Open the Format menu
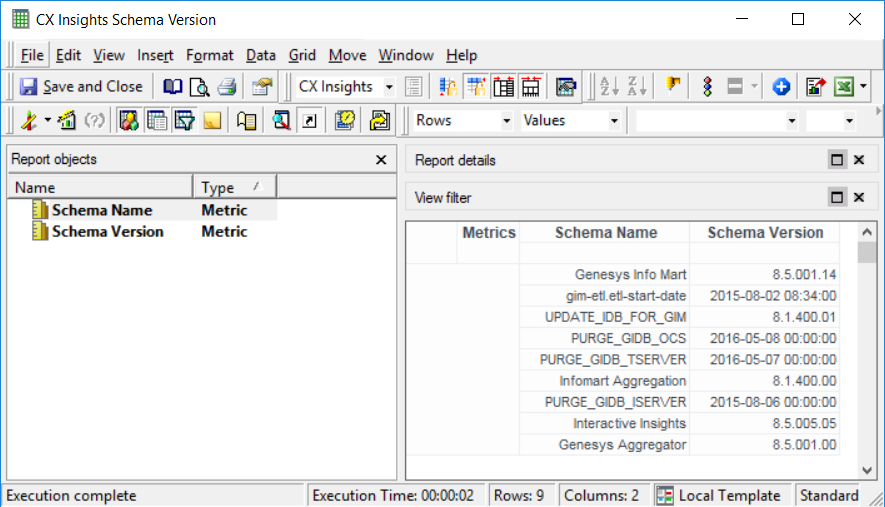Screen dimensions: 885x507 209,55
